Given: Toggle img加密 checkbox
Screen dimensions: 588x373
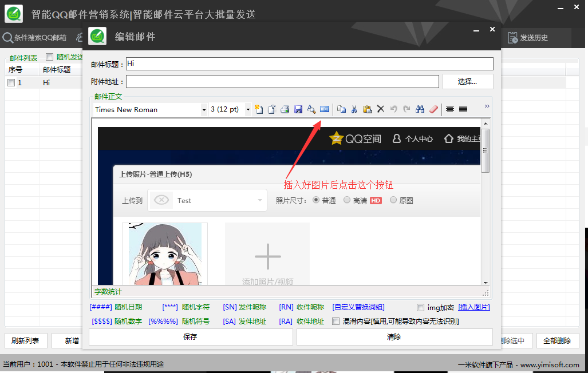Looking at the screenshot, I should pos(420,307).
